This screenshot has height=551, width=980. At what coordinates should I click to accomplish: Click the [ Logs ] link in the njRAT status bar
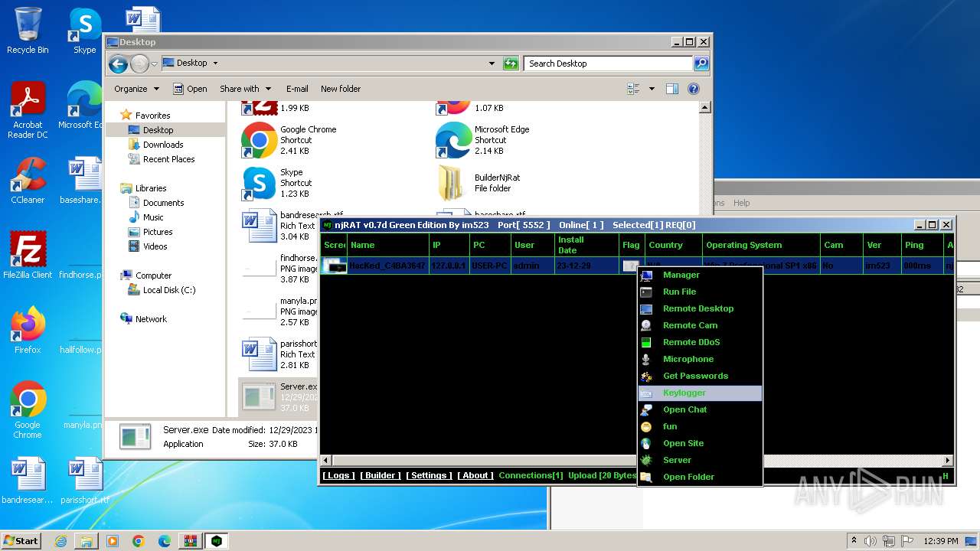338,475
